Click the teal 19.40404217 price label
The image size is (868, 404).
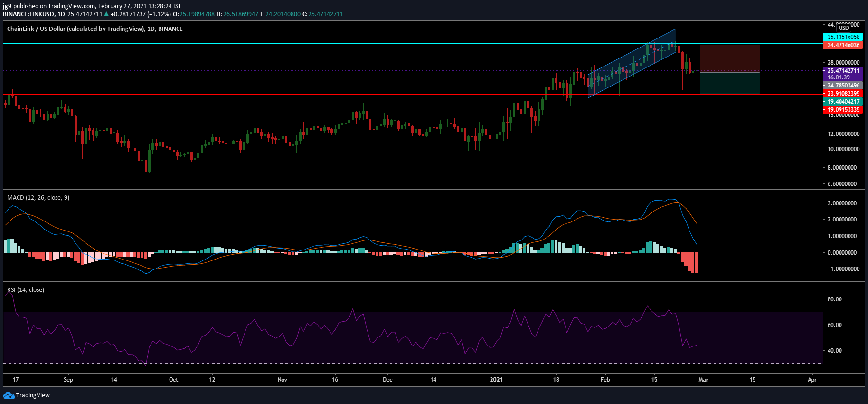click(843, 102)
